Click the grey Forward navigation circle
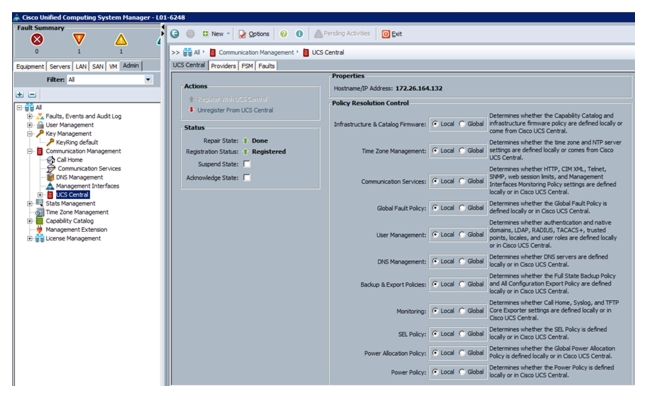The image size is (648, 399). pos(190,34)
